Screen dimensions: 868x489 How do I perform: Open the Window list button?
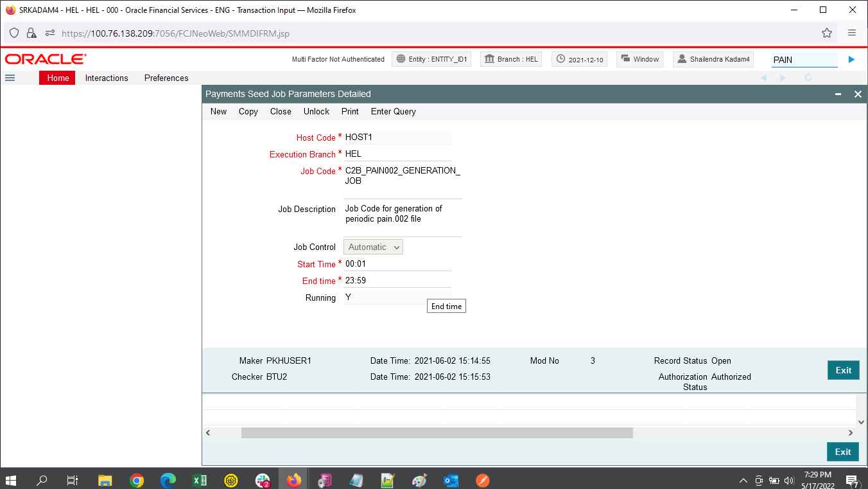[639, 59]
